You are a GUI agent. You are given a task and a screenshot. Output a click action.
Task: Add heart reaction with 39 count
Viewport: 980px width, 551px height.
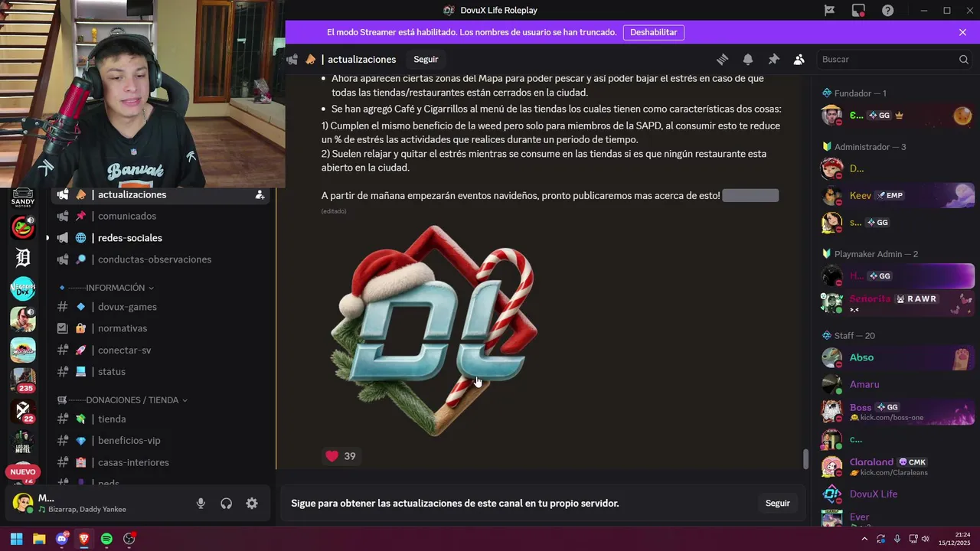click(341, 456)
